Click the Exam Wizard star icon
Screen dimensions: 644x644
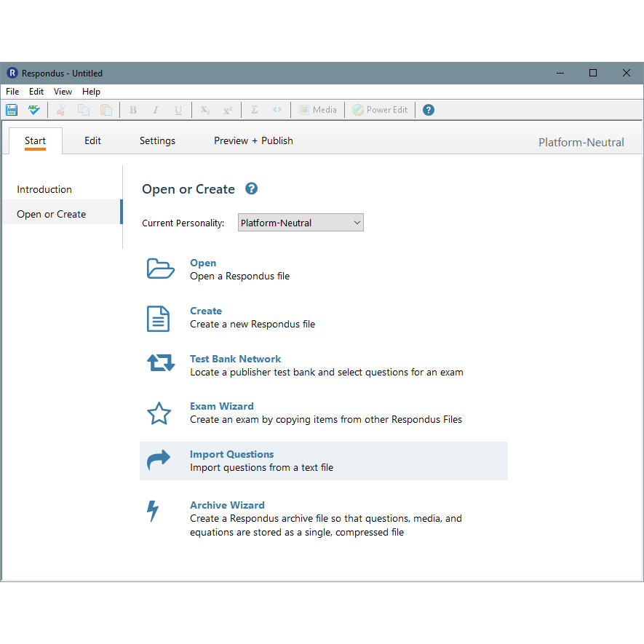(x=159, y=413)
